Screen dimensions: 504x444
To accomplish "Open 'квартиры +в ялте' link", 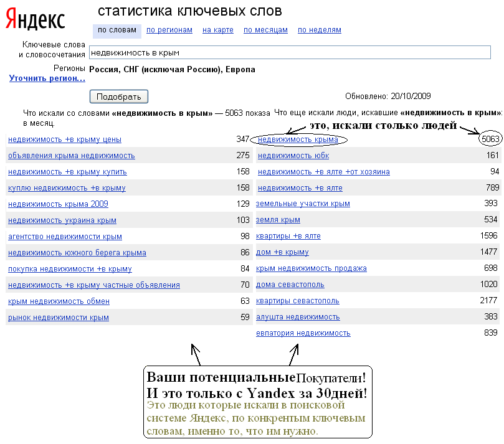I will (x=288, y=236).
